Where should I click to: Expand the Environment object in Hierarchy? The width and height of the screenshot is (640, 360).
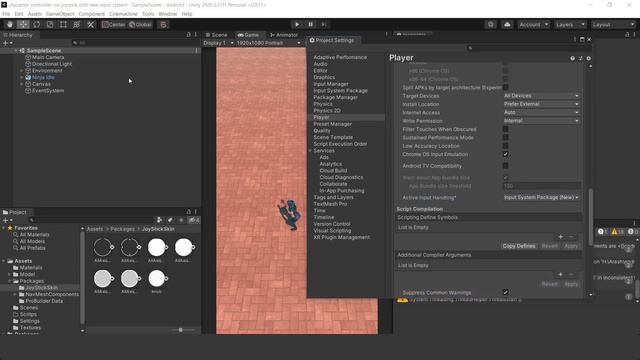tap(22, 71)
